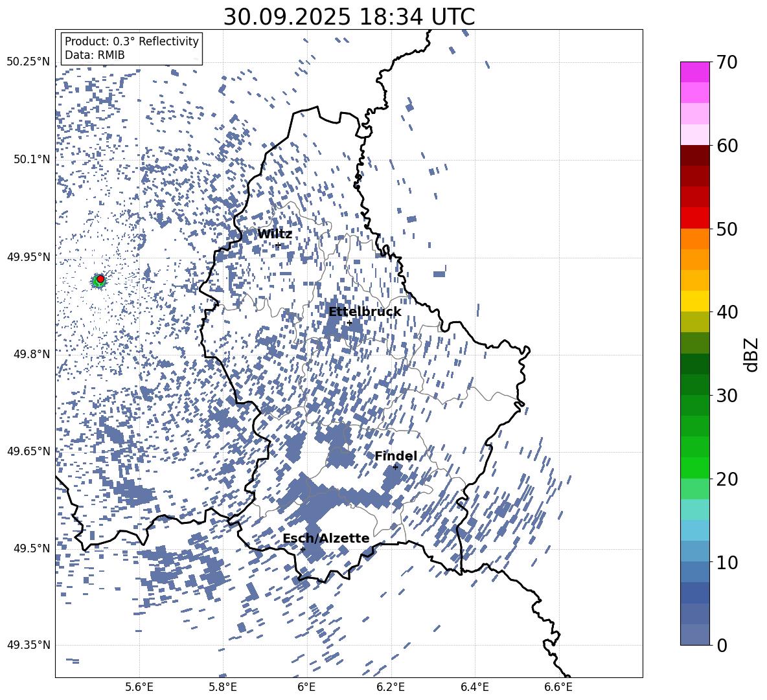Click the bright yellow swatch just above 40 dBZ

point(694,302)
